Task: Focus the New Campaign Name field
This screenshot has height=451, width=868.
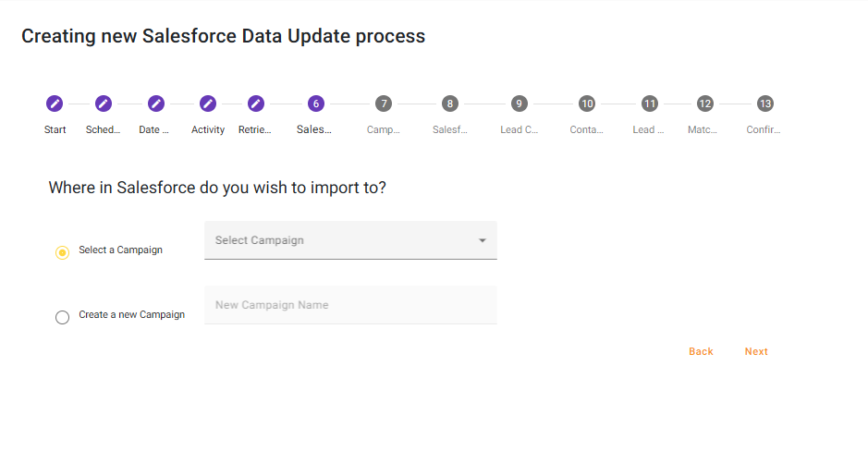Action: [350, 305]
